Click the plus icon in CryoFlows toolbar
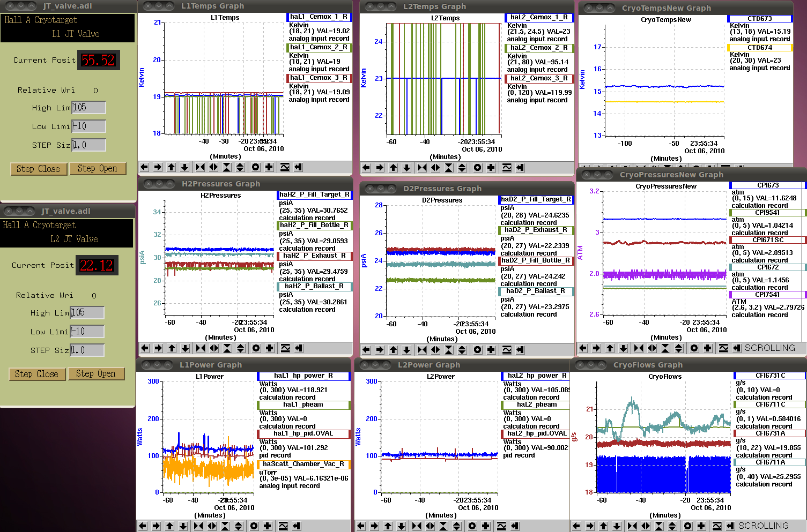The image size is (807, 532). [701, 526]
